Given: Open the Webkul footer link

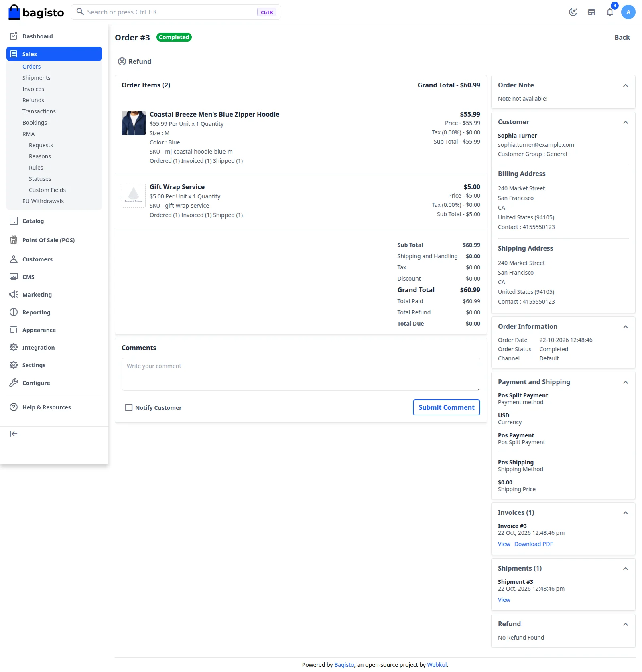Looking at the screenshot, I should pos(437,665).
